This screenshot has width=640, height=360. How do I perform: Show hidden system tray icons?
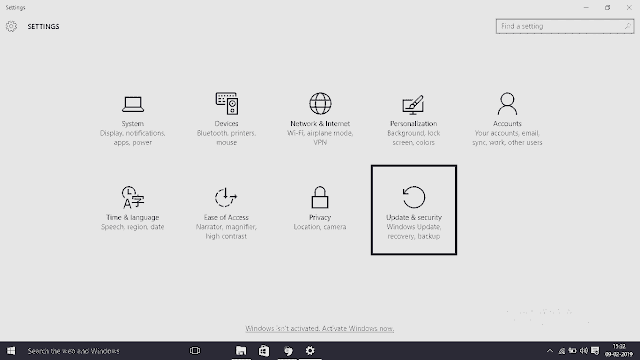(550, 351)
